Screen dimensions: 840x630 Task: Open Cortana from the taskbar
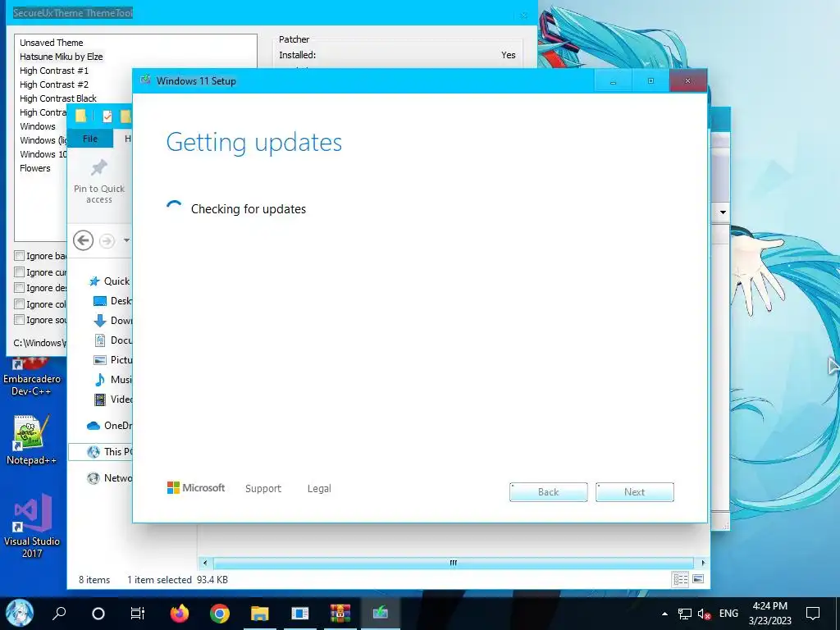pyautogui.click(x=98, y=614)
